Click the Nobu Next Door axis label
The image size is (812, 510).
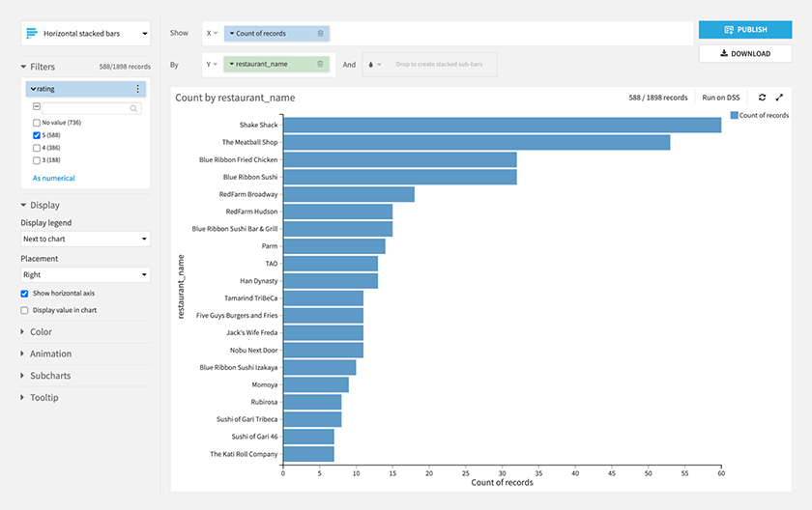pyautogui.click(x=253, y=351)
